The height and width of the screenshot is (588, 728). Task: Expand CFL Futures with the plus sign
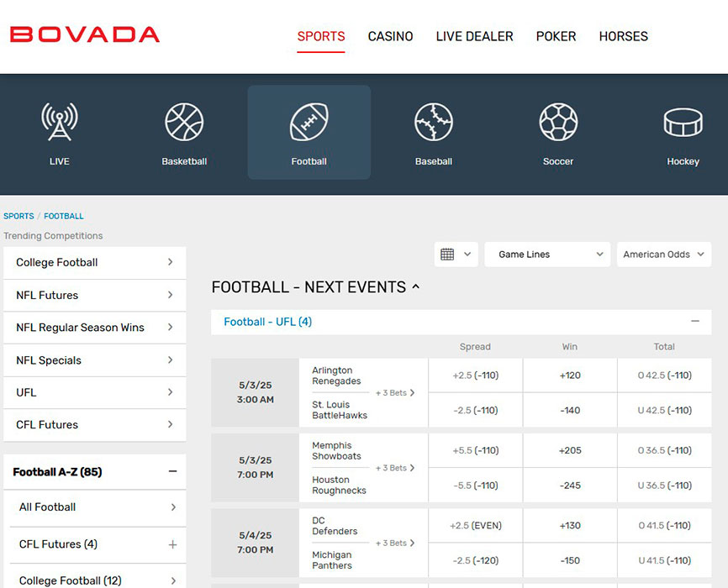pyautogui.click(x=173, y=545)
